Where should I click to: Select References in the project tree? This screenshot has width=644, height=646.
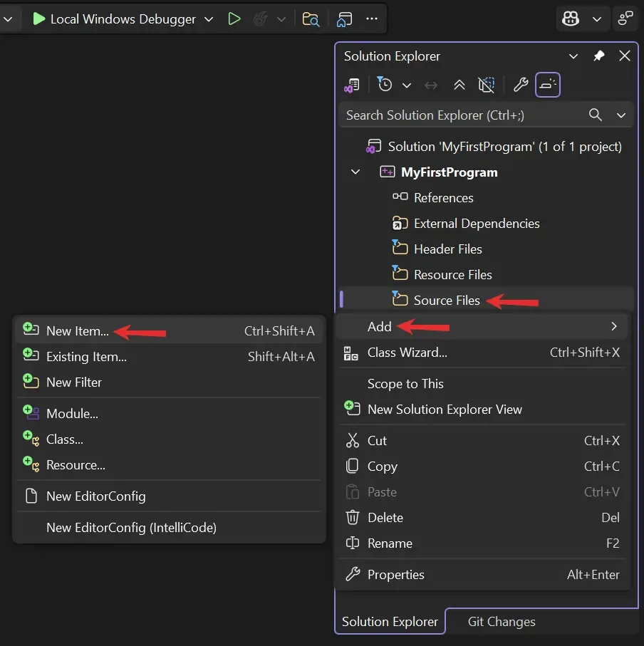pos(443,198)
